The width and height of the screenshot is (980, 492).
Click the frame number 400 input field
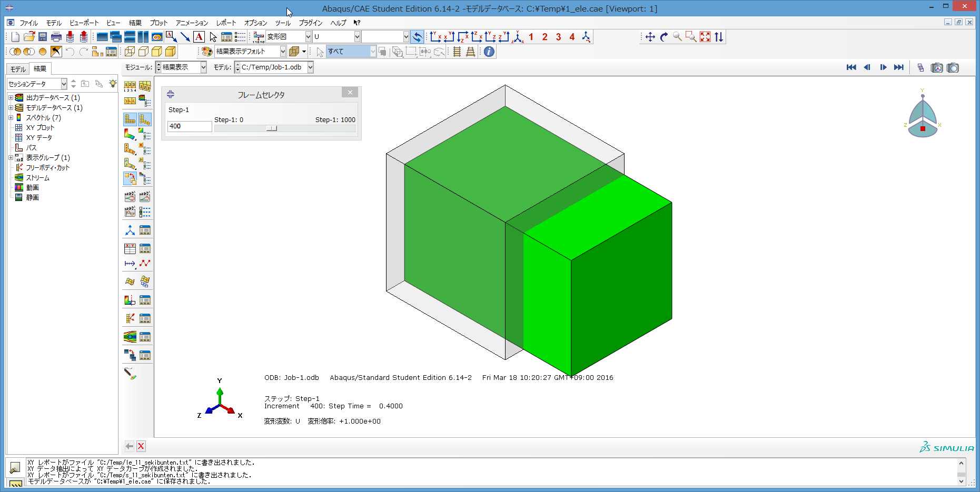[x=190, y=126]
